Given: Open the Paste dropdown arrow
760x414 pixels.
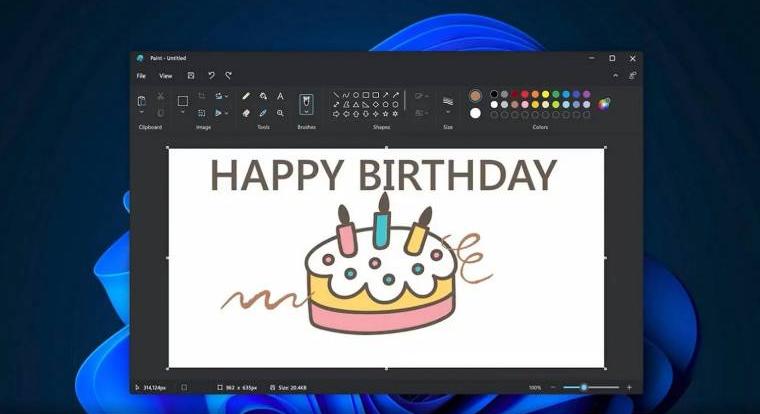Looking at the screenshot, I should tap(142, 113).
